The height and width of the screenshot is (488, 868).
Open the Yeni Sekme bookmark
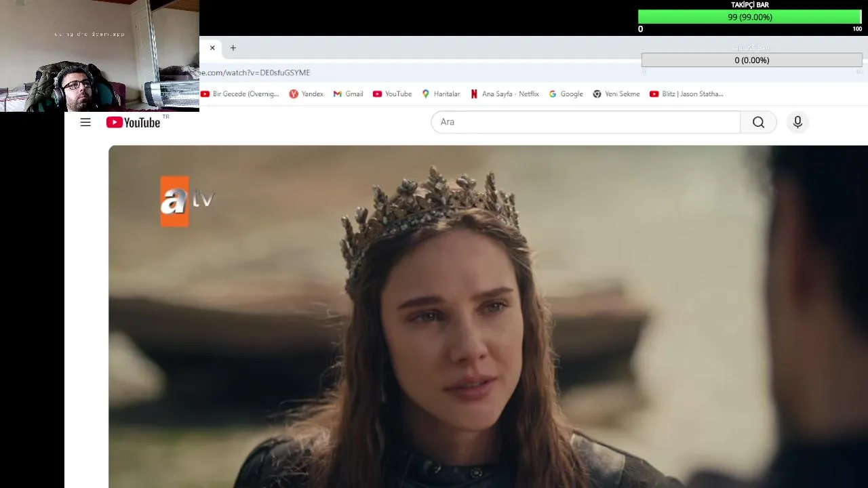616,94
